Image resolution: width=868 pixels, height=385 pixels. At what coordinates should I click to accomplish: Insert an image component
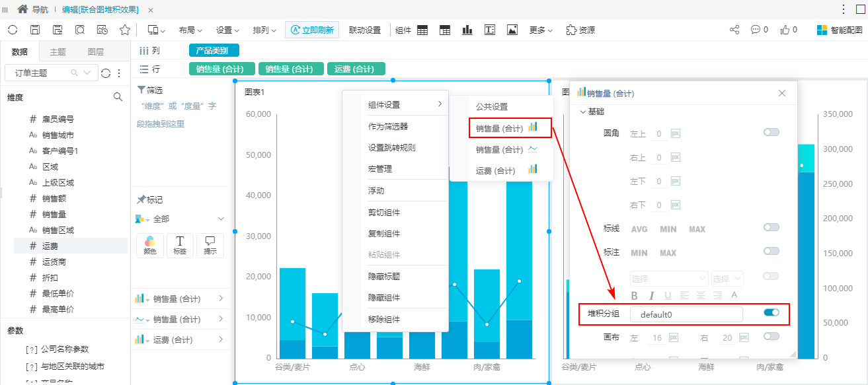512,30
